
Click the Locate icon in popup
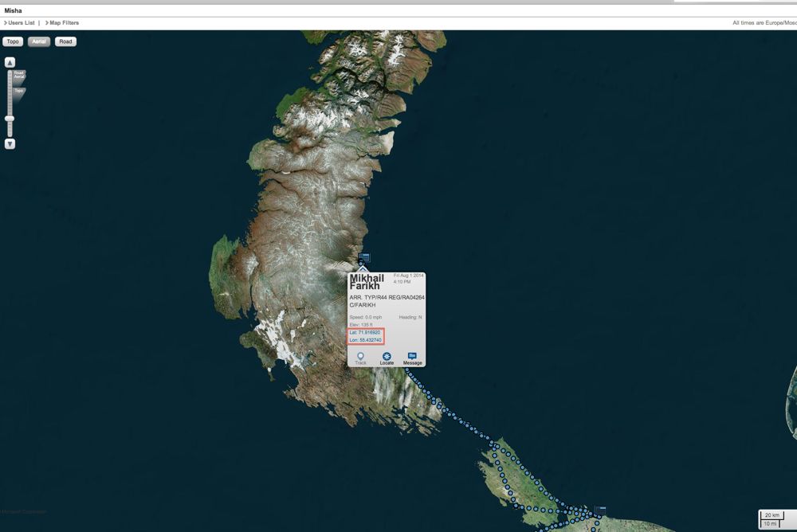387,357
